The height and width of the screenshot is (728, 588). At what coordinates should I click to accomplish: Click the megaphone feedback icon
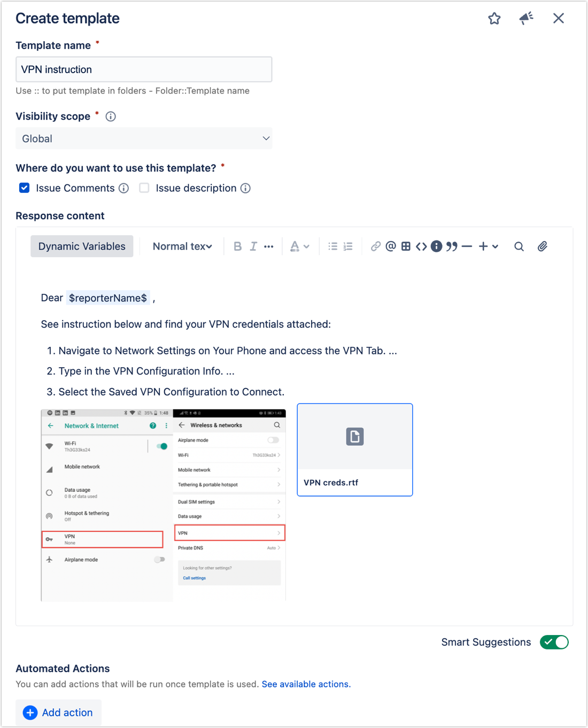527,19
